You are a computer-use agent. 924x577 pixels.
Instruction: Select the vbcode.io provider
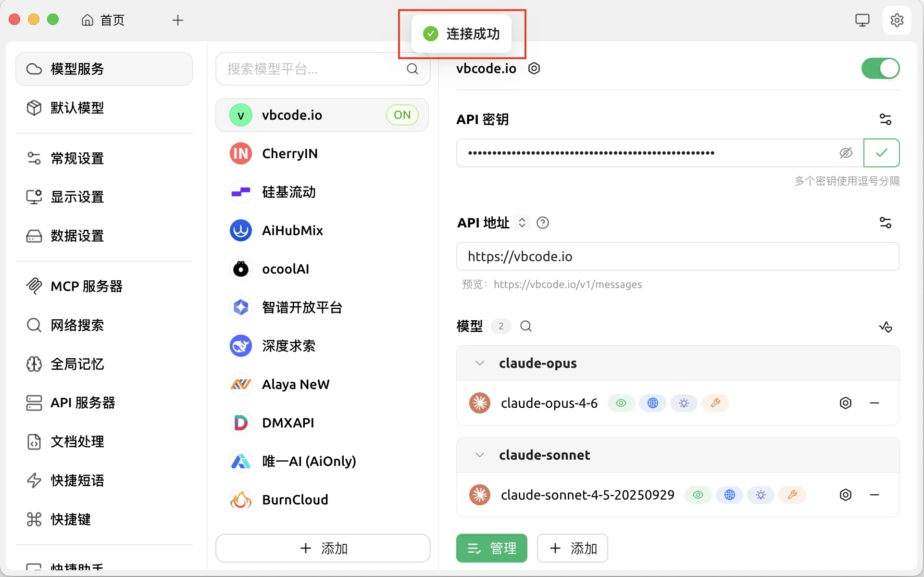[322, 115]
